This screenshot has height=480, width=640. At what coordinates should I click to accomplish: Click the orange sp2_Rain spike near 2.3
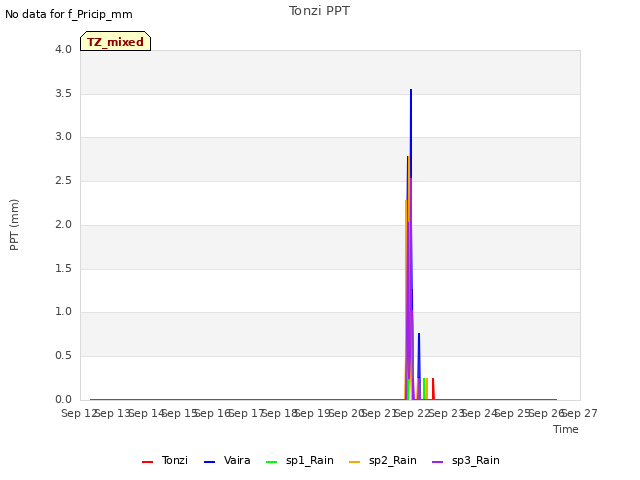click(406, 202)
